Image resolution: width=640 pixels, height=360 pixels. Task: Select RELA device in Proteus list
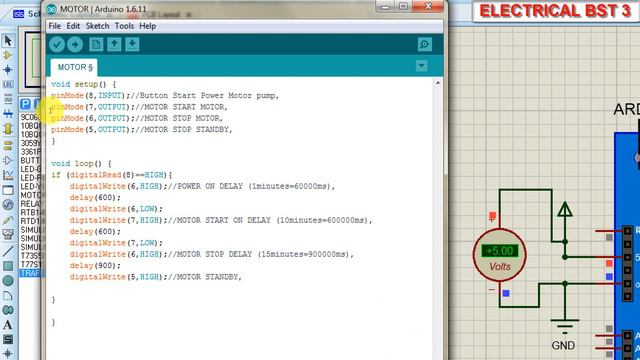31,204
